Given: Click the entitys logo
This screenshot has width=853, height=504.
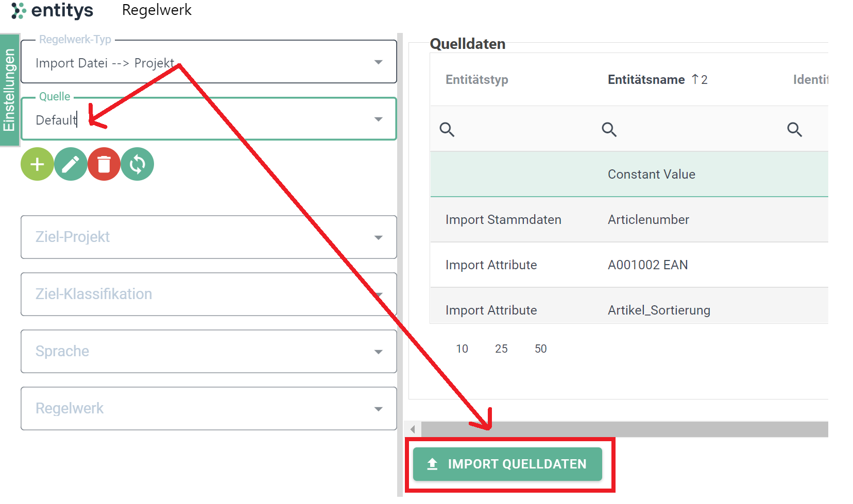Looking at the screenshot, I should [x=52, y=10].
